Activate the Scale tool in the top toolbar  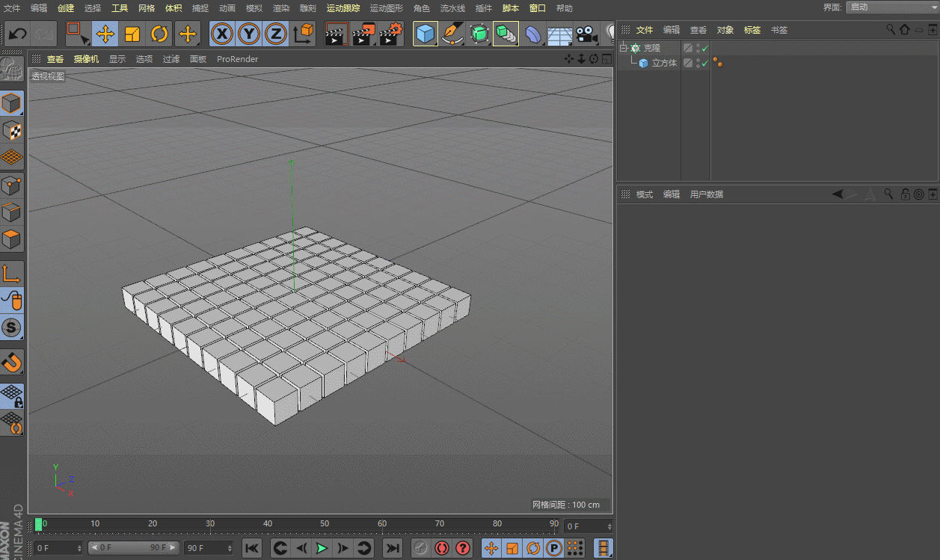[132, 34]
